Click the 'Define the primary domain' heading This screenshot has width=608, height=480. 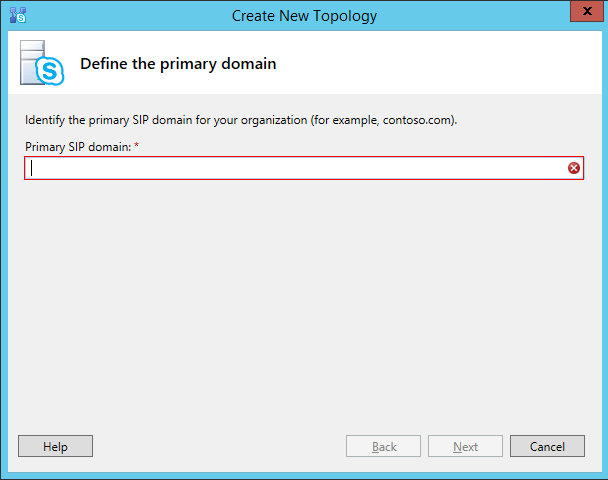(x=178, y=64)
